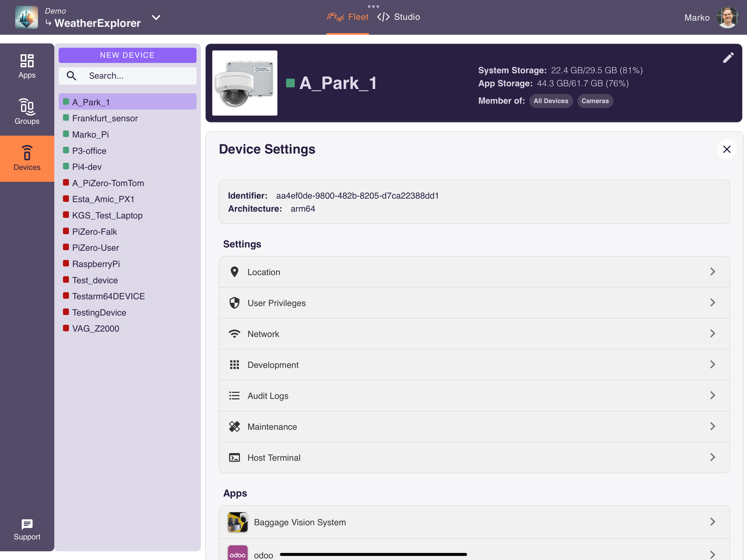
Task: Select RaspberryPi device
Action: (x=127, y=264)
